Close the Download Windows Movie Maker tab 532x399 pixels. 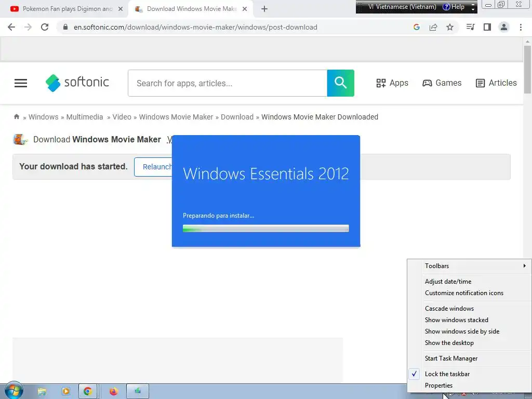245,9
